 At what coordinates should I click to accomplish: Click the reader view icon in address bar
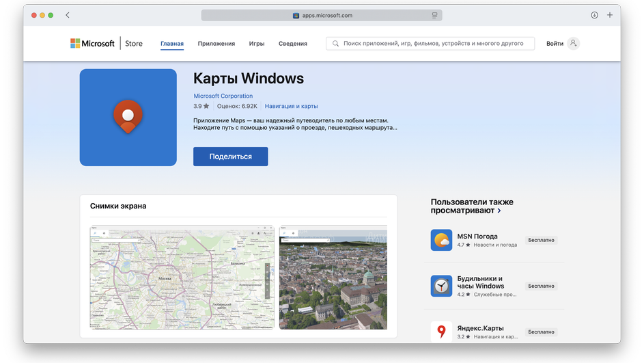pos(434,15)
